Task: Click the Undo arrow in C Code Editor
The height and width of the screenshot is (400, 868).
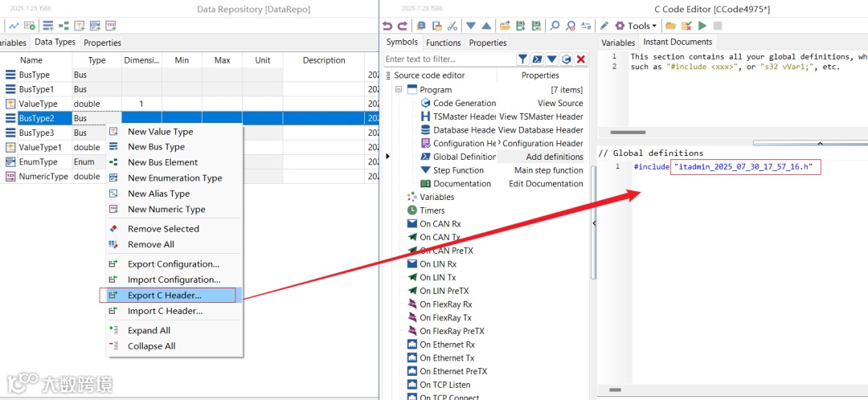Action: (x=387, y=26)
